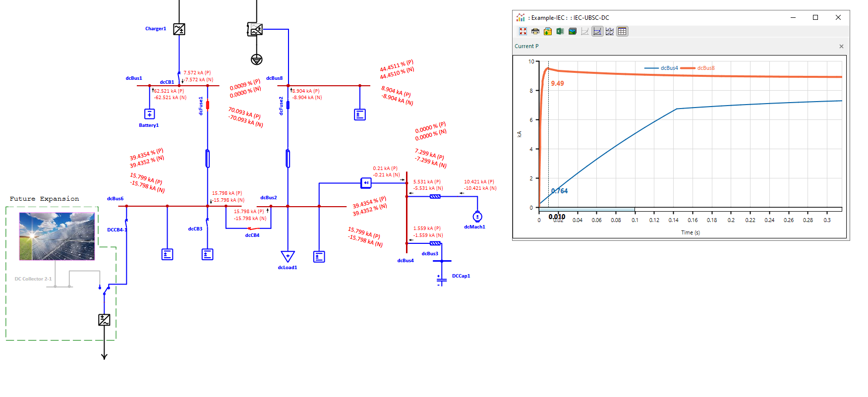Click the fit-to-window zoom icon
The image size is (868, 397).
(522, 31)
